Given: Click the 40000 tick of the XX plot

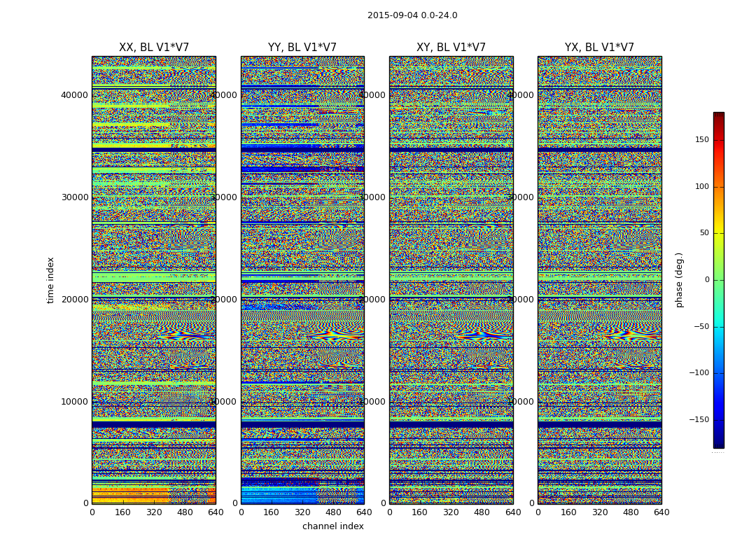Looking at the screenshot, I should 74,94.
